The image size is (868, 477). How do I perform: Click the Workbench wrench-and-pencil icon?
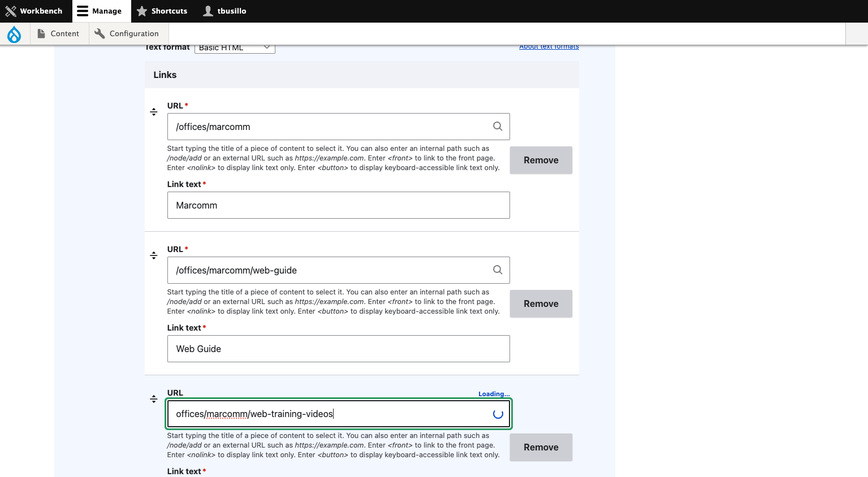coord(11,11)
